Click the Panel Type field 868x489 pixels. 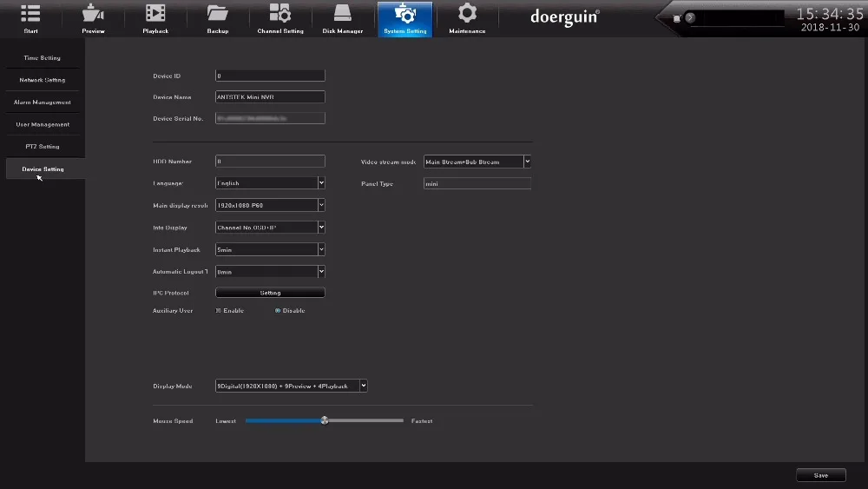477,183
